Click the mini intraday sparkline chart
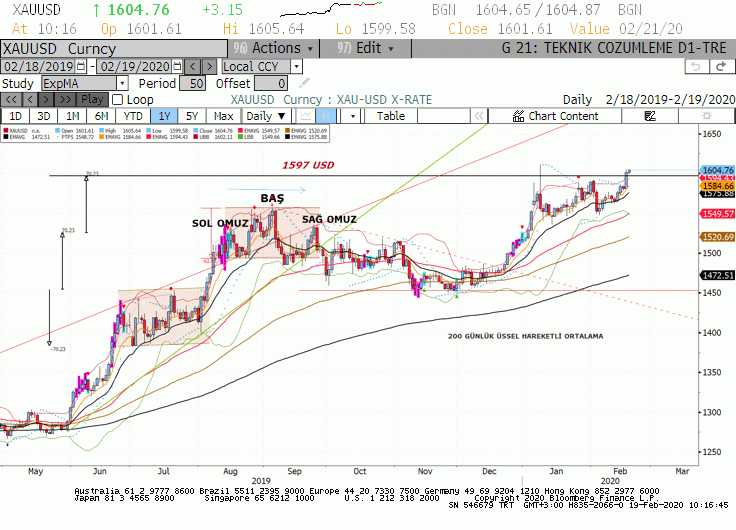This screenshot has width=736, height=530. [331, 9]
